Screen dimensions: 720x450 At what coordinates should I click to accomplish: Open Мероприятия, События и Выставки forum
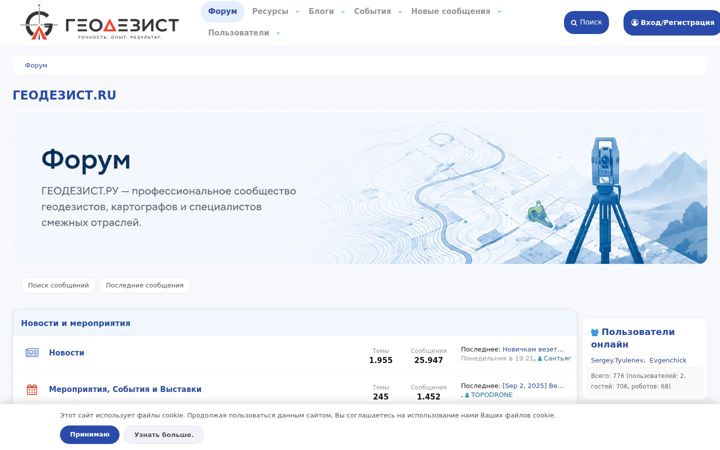tap(125, 389)
